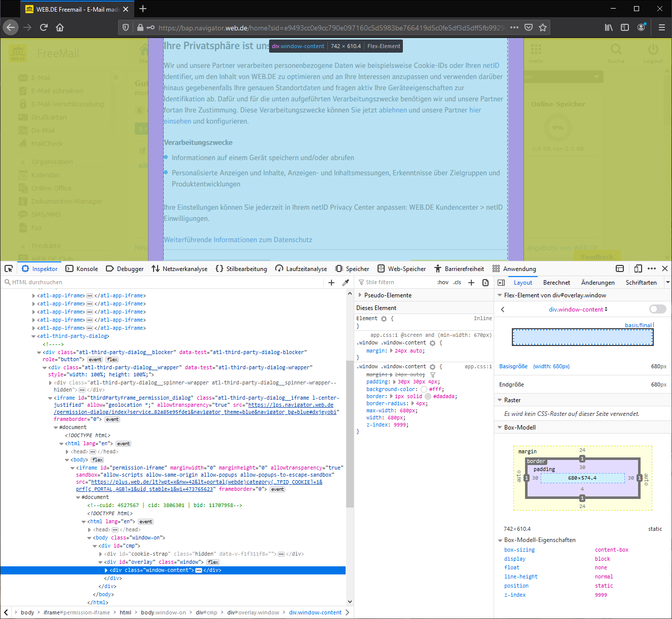Open the Laufzeitanalyse tab
The width and height of the screenshot is (672, 619).
coord(301,268)
